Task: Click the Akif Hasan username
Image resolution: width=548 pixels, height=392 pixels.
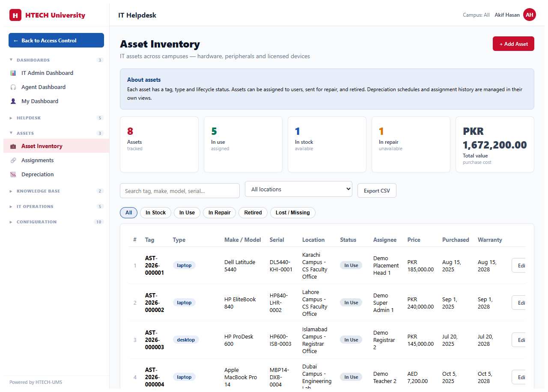Action: pos(507,15)
